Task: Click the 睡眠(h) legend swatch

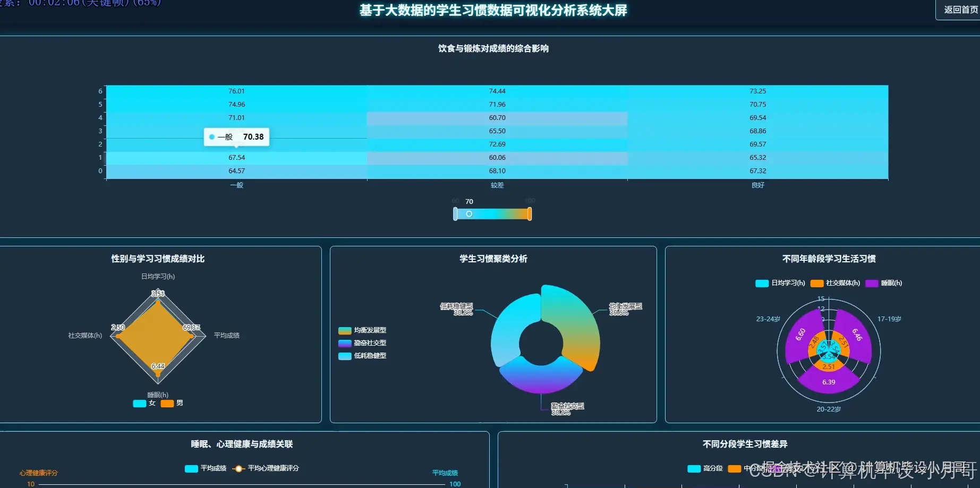Action: [x=871, y=283]
